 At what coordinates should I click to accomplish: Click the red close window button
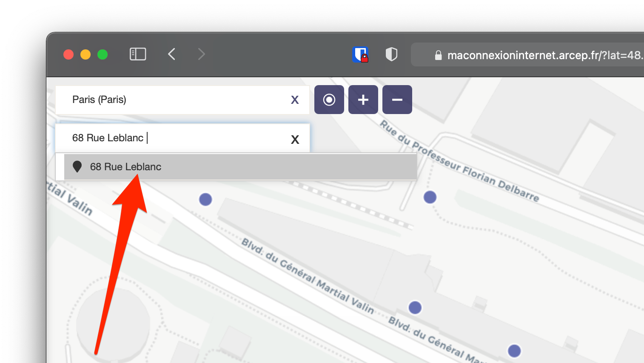pos(68,54)
